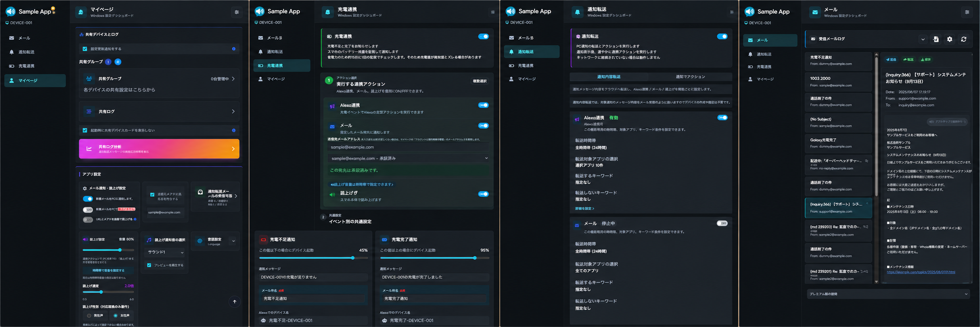Open sample@example.com - 承認済み dropdown
The width and height of the screenshot is (980, 327).
click(x=409, y=159)
